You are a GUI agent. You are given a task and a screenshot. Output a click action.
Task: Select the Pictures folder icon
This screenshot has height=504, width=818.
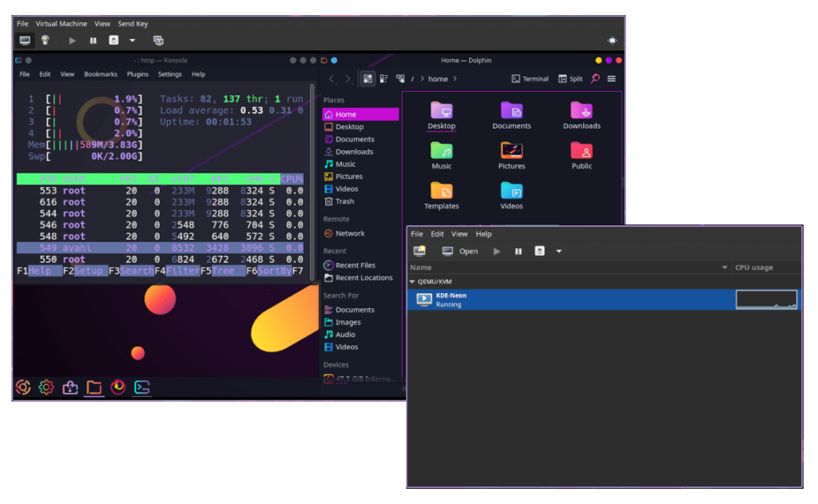(x=511, y=156)
